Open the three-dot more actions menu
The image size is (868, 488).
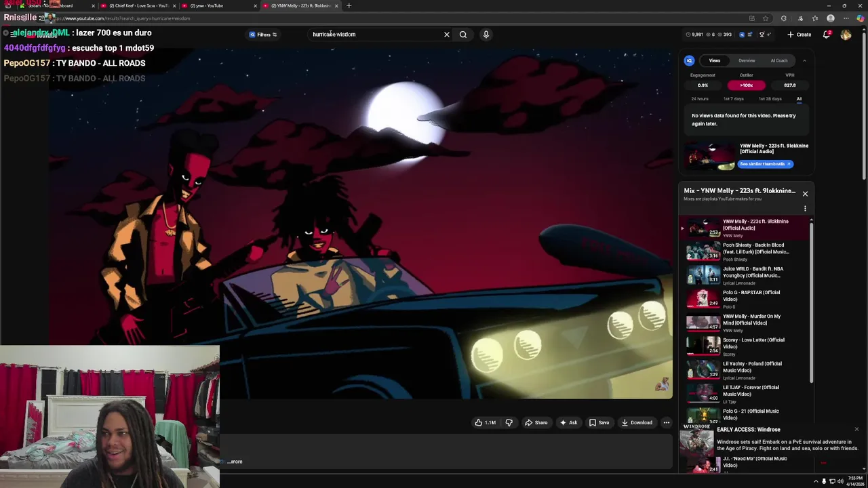coord(666,422)
